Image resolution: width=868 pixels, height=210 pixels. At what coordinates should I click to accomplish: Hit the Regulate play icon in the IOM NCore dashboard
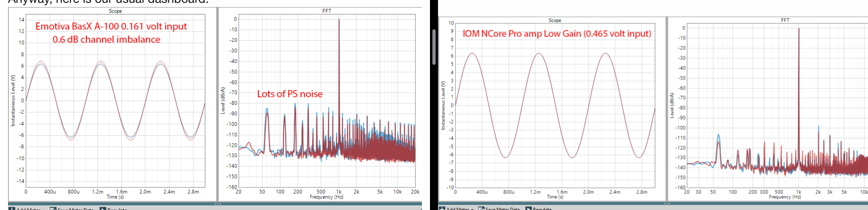528,208
